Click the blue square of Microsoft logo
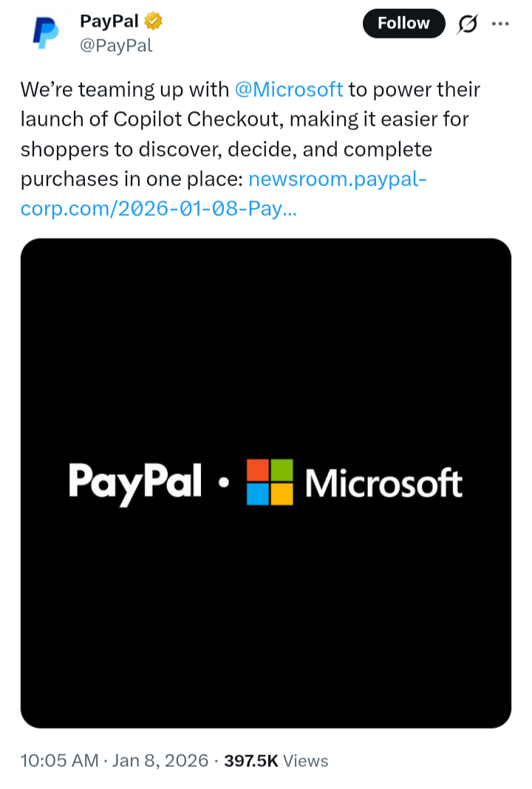The height and width of the screenshot is (789, 532). [x=258, y=494]
